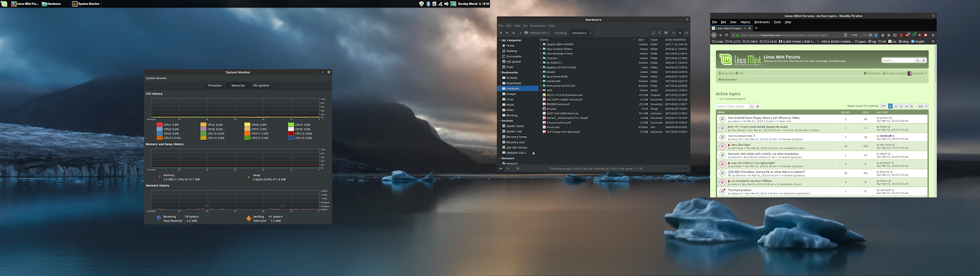Expand the toshiba1650 folder row
Image resolution: width=980 pixels, height=276 pixels.
541,81
